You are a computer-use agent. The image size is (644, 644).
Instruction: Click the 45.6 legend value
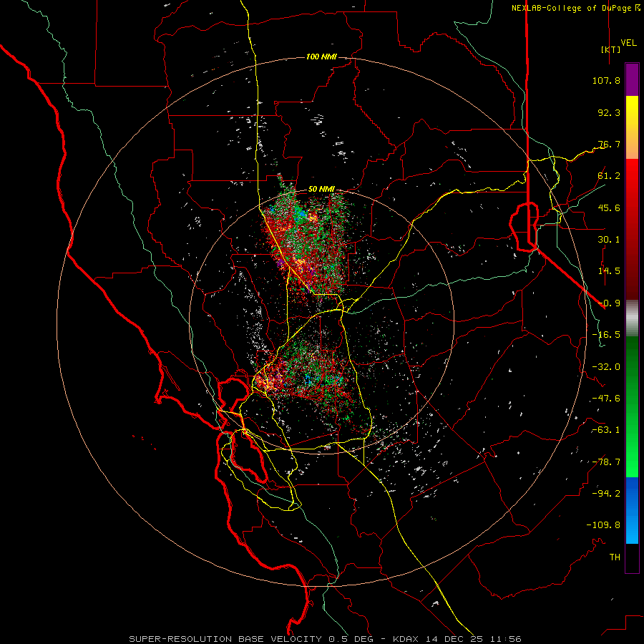609,208
